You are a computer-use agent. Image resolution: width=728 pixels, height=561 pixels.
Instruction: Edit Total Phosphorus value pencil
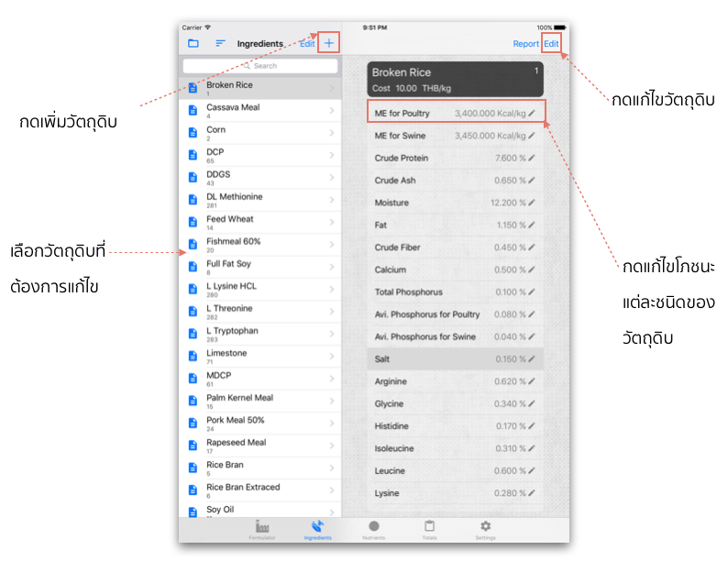point(532,291)
